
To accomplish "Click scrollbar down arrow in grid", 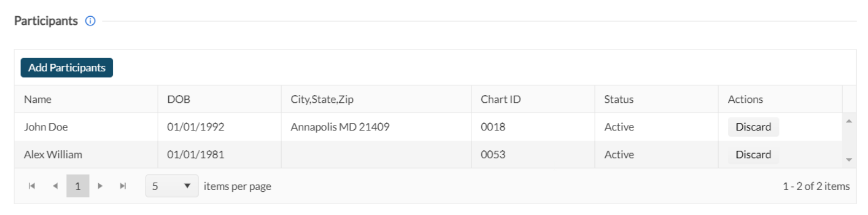I will [x=849, y=160].
